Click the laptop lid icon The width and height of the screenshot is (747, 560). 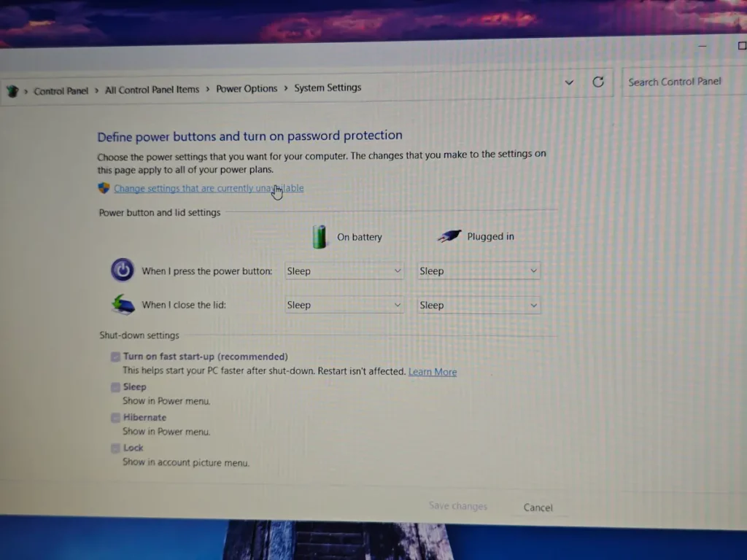tap(123, 304)
